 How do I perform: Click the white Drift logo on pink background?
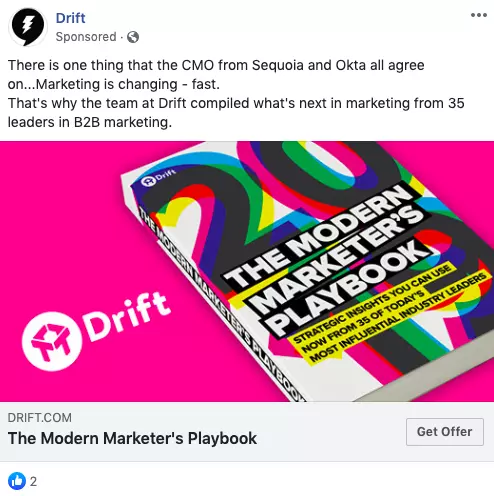pos(52,342)
